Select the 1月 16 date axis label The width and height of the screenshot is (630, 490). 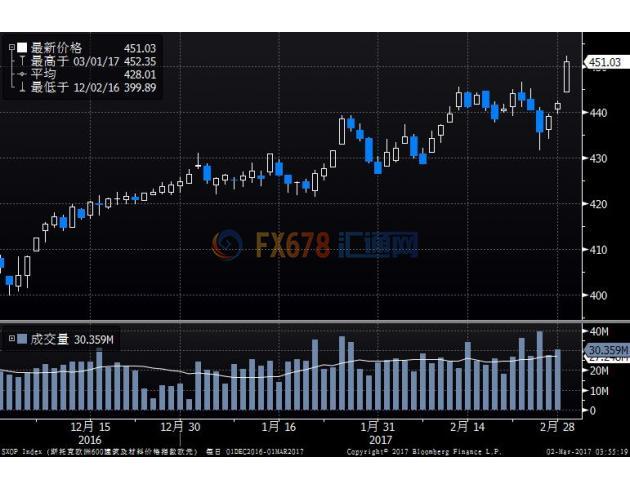point(278,426)
